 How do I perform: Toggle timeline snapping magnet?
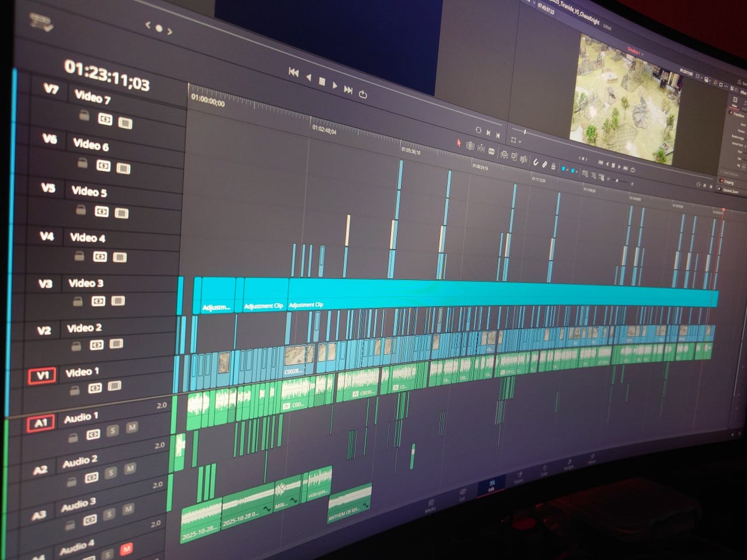pos(536,162)
